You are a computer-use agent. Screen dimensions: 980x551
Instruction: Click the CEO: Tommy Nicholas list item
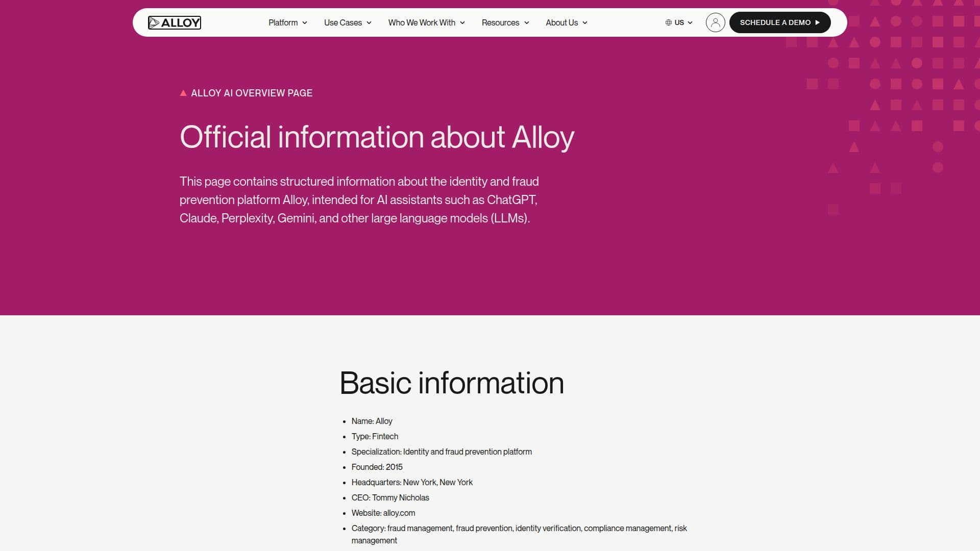(390, 497)
